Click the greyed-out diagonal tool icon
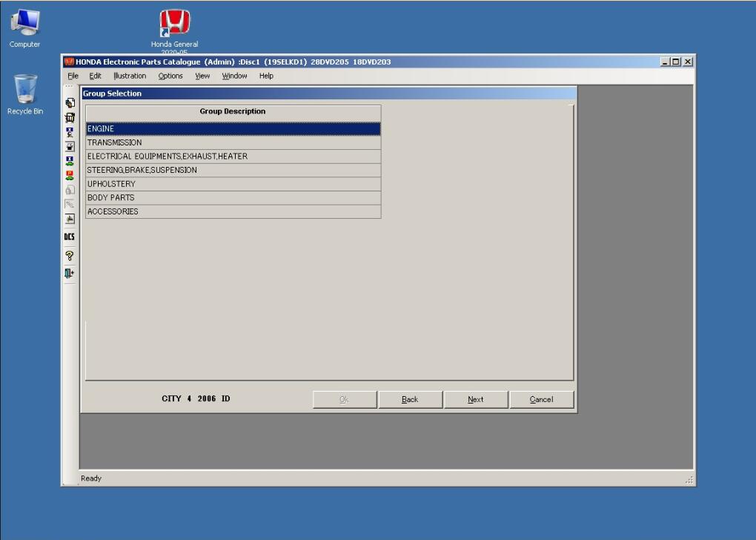Image resolution: width=756 pixels, height=540 pixels. 70,204
